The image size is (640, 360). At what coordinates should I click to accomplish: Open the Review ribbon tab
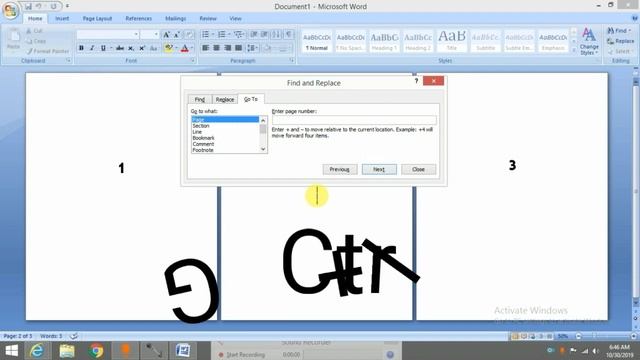[208, 19]
